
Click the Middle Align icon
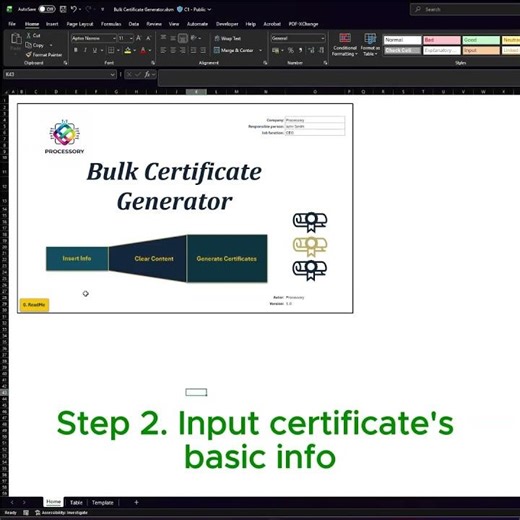(173, 38)
